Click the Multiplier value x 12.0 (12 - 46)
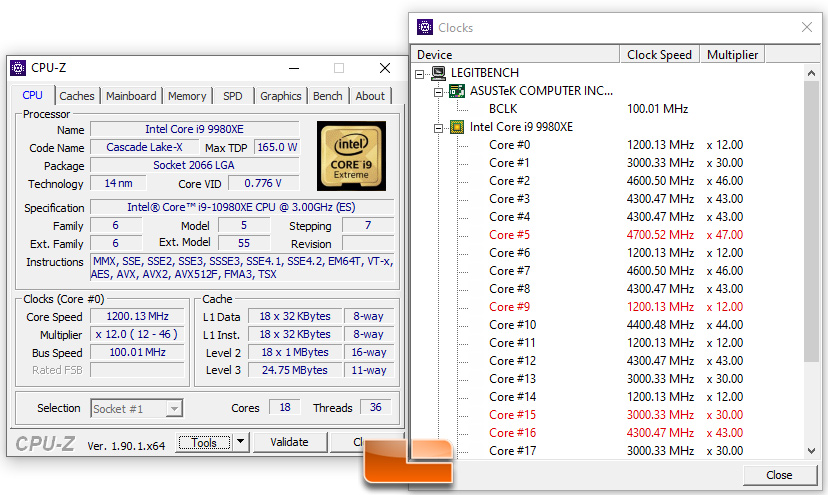The height and width of the screenshot is (495, 828). coord(137,334)
